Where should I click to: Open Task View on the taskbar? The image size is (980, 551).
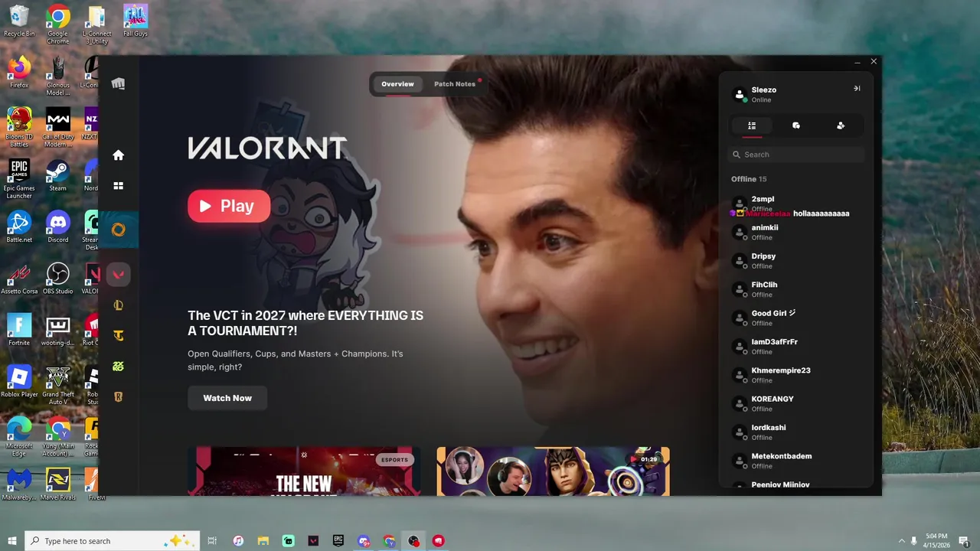coord(212,541)
